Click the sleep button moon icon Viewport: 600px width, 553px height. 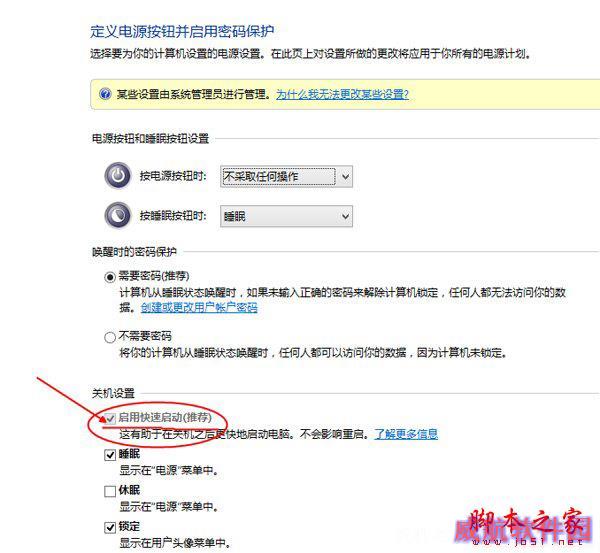pyautogui.click(x=118, y=215)
